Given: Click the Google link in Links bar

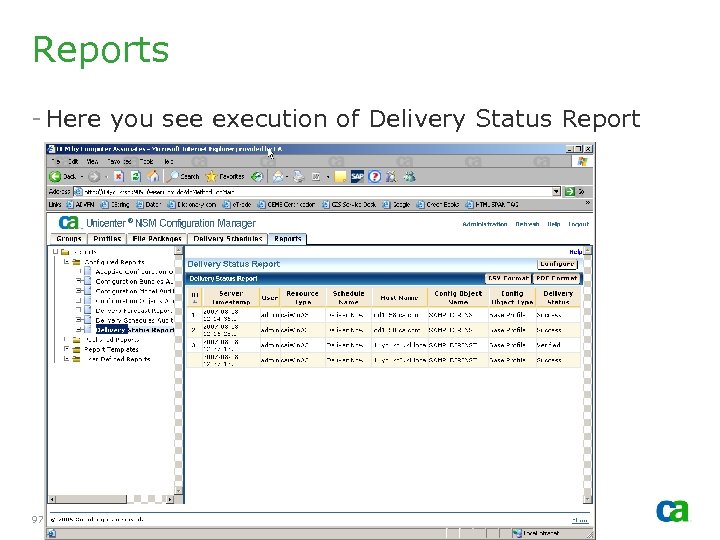Looking at the screenshot, I should (x=398, y=205).
